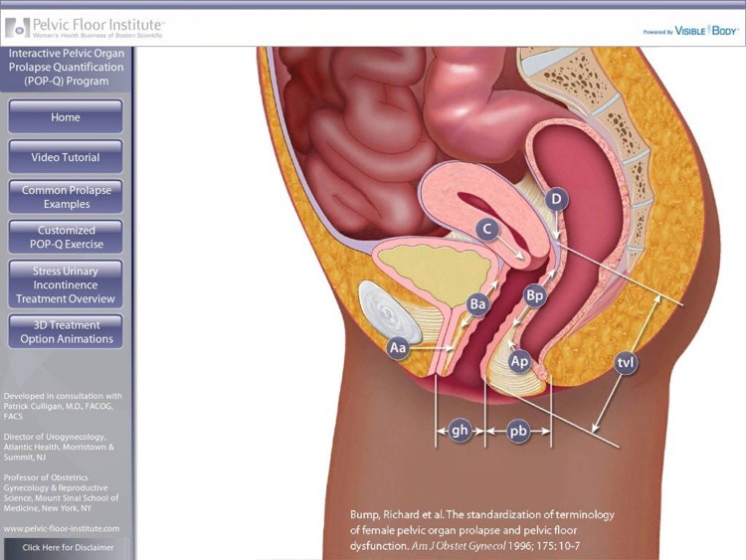Click the pb perineal body label
Viewport: 746px width, 560px height.
point(518,431)
